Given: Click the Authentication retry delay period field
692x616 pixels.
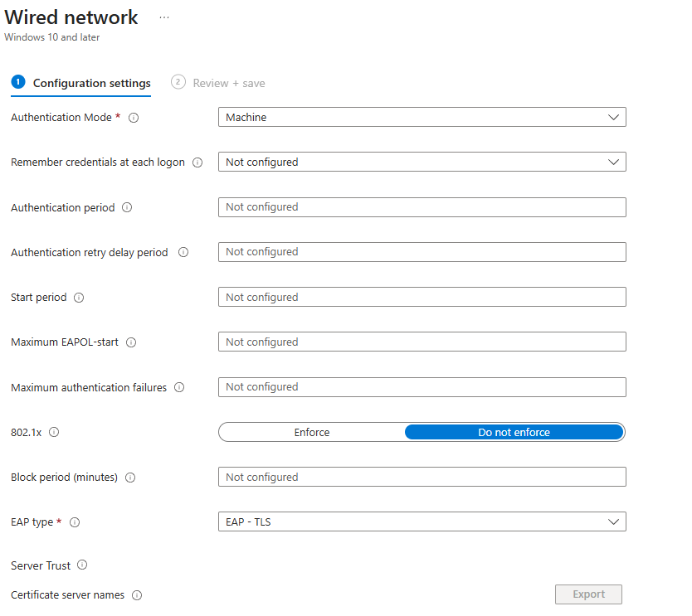Looking at the screenshot, I should (x=422, y=252).
